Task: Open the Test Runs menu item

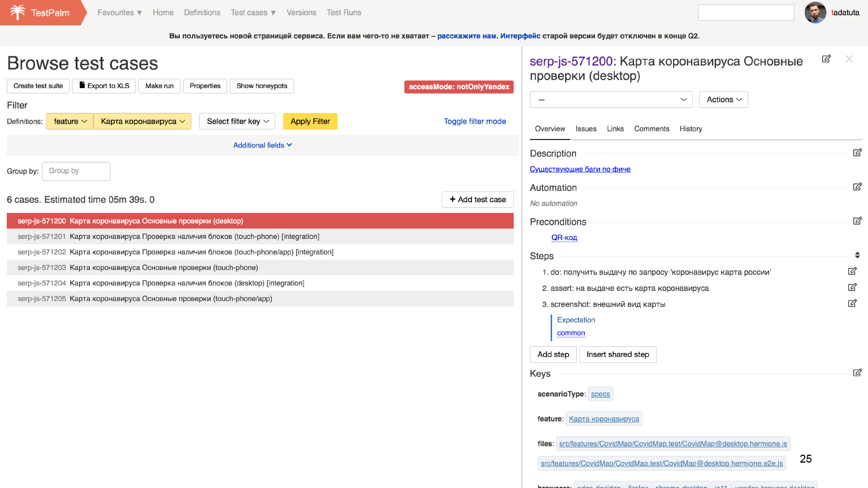Action: [344, 12]
